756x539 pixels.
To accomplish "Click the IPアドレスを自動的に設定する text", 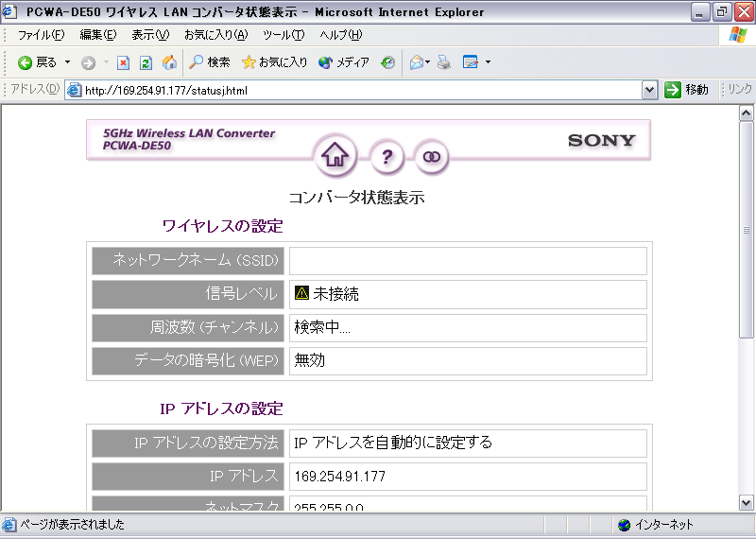I will point(393,443).
